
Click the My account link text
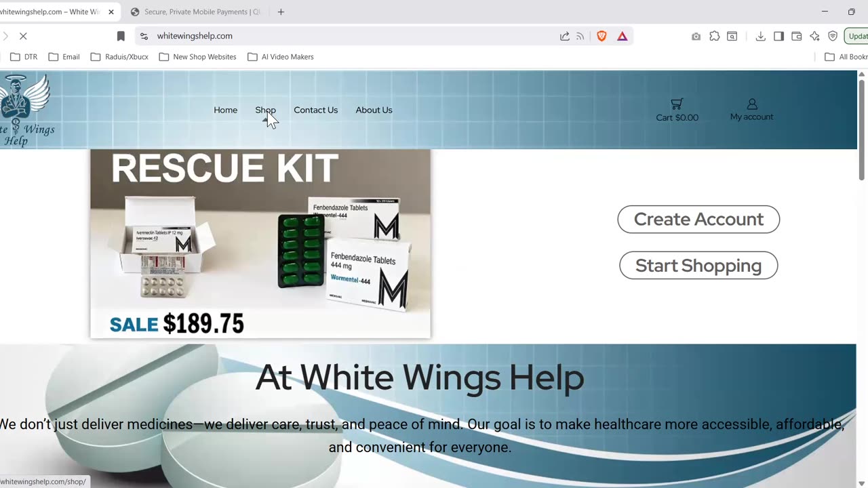tap(751, 117)
